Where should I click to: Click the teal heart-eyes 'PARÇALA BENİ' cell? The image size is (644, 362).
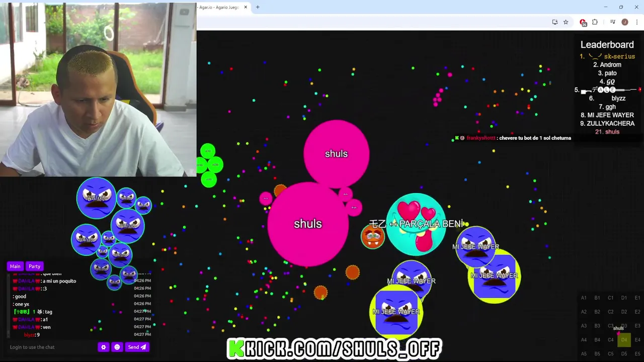pos(416,224)
